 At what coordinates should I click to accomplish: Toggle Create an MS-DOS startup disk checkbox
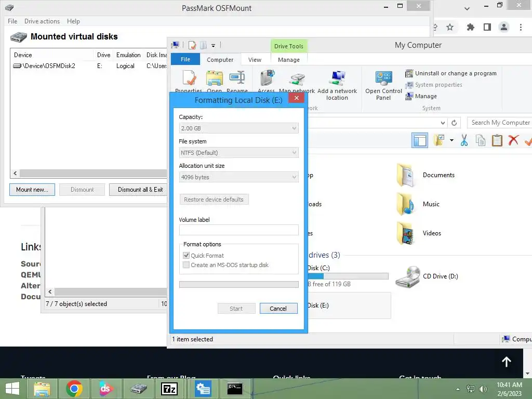point(186,264)
